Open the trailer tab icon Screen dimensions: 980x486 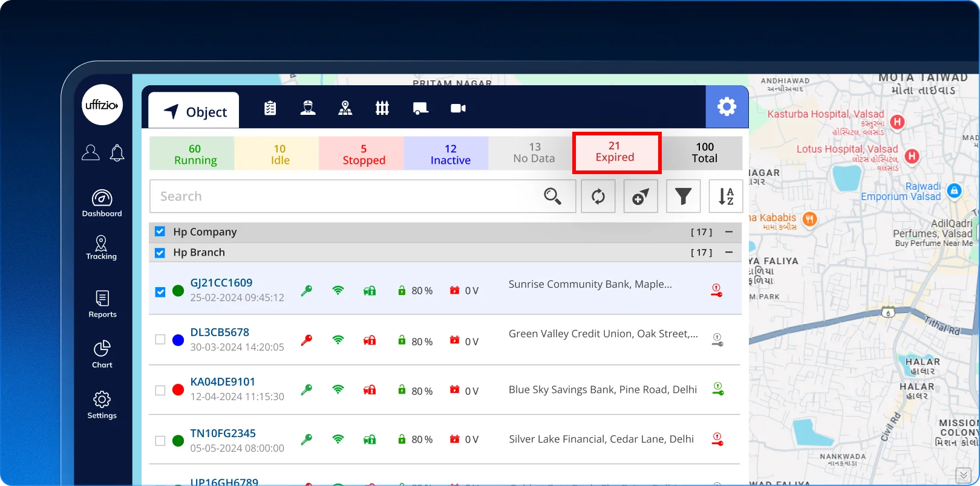pos(420,109)
